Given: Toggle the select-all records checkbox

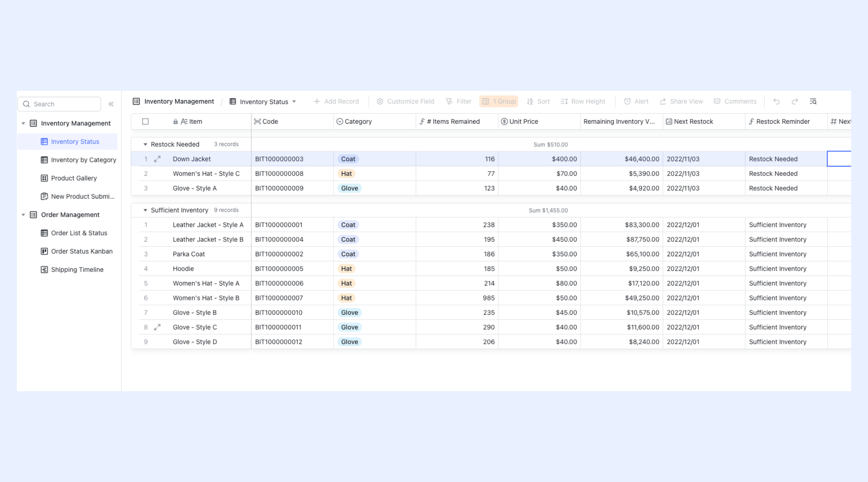Looking at the screenshot, I should [x=145, y=121].
